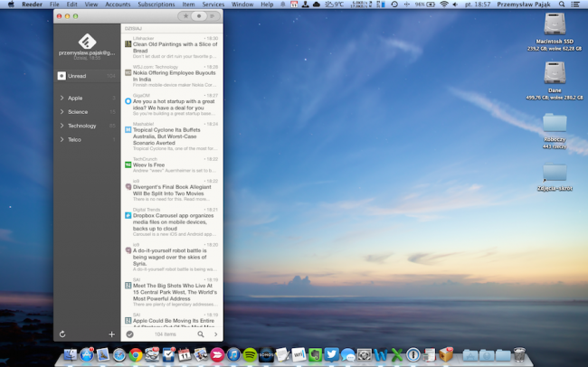
Task: Click the volume icon in menu bar
Action: point(455,5)
